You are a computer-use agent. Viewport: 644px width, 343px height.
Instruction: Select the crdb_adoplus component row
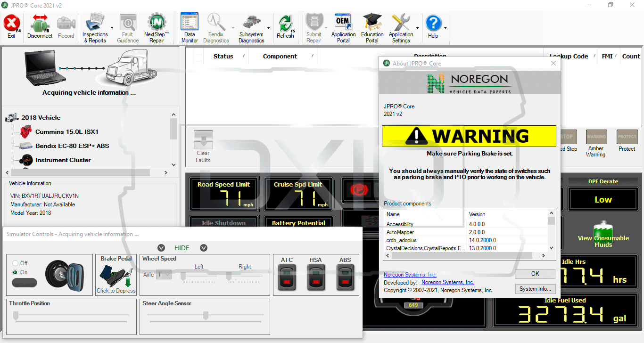(x=466, y=240)
